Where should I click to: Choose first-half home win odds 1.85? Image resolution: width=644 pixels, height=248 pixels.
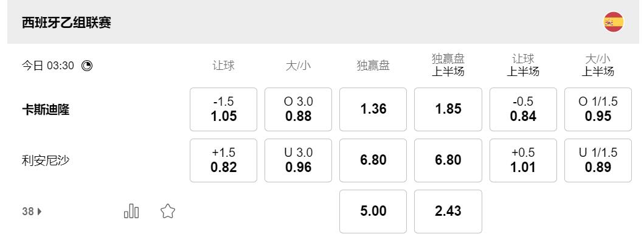point(448,109)
